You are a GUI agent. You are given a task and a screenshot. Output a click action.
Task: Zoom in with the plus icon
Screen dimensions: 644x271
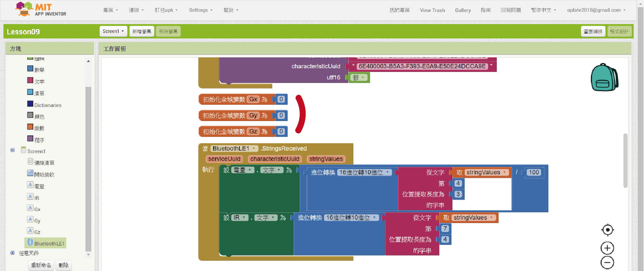(607, 248)
